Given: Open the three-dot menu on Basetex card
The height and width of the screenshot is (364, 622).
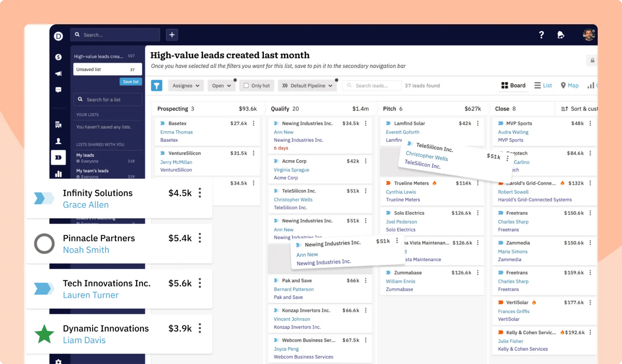Looking at the screenshot, I should [253, 123].
